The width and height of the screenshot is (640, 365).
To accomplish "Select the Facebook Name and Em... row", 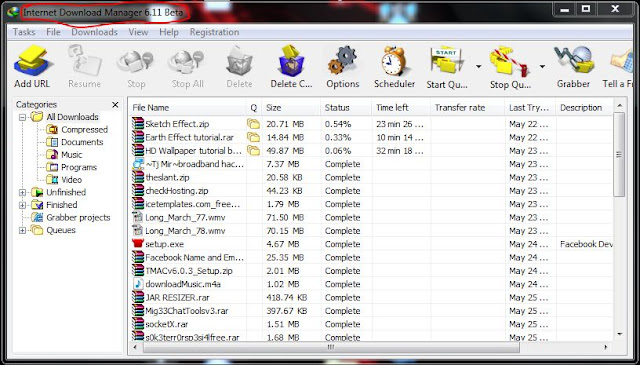I will 371,257.
